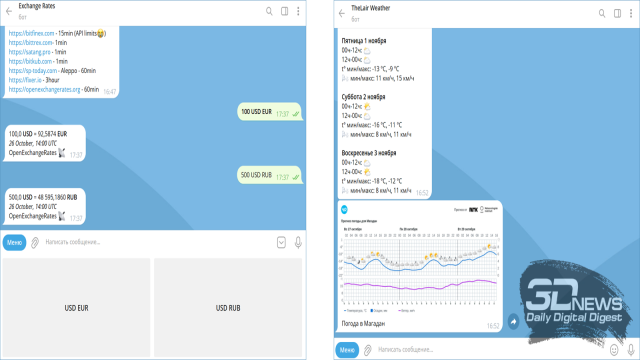The height and width of the screenshot is (360, 640).
Task: Select the USD RUB keyboard button
Action: point(228,308)
